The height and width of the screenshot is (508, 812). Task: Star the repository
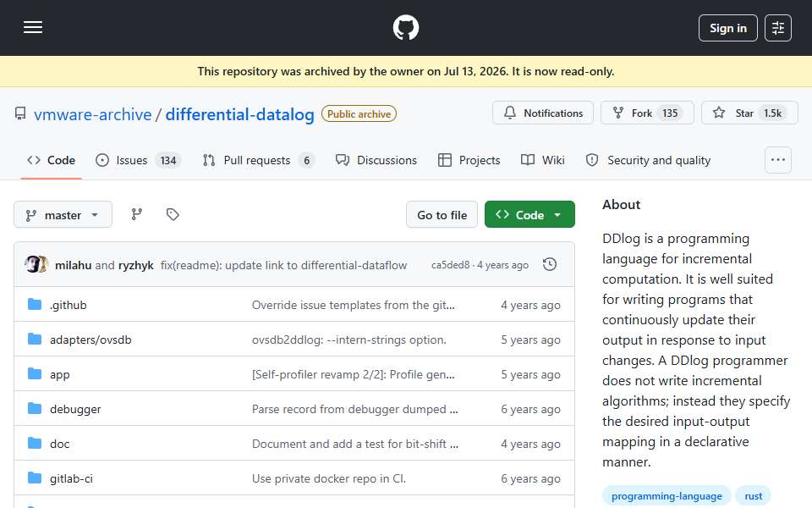[749, 113]
